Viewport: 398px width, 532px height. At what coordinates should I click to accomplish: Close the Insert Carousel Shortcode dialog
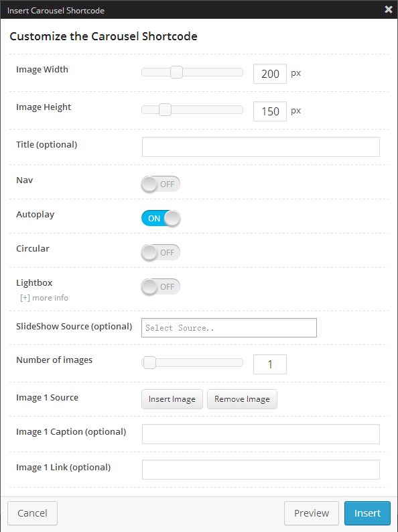coord(388,9)
